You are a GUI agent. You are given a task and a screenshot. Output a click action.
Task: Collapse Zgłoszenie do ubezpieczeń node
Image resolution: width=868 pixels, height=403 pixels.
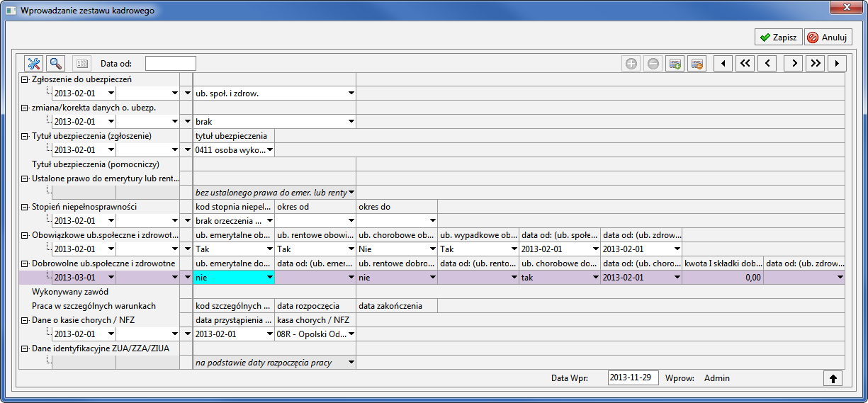[25, 79]
